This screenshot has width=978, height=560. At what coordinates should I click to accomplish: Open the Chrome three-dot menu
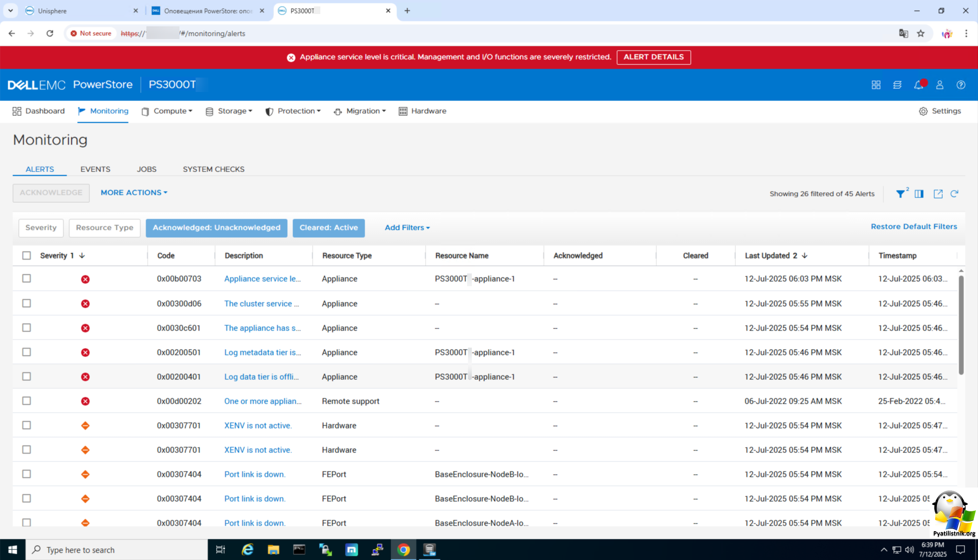[966, 33]
